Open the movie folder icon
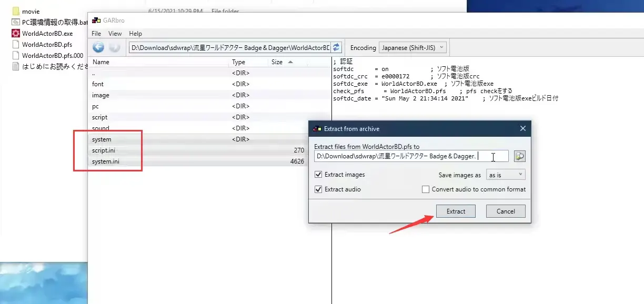The image size is (644, 304). [16, 11]
